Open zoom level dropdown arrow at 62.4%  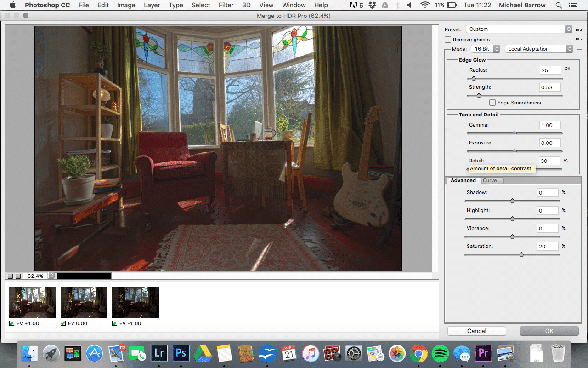(x=51, y=276)
